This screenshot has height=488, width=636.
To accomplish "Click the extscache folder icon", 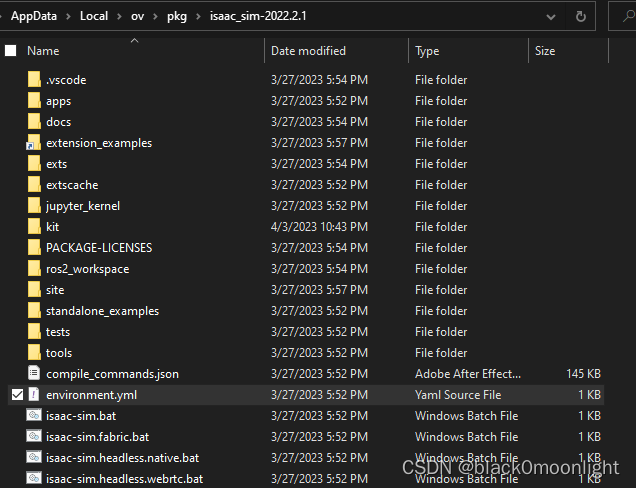I will [x=34, y=185].
